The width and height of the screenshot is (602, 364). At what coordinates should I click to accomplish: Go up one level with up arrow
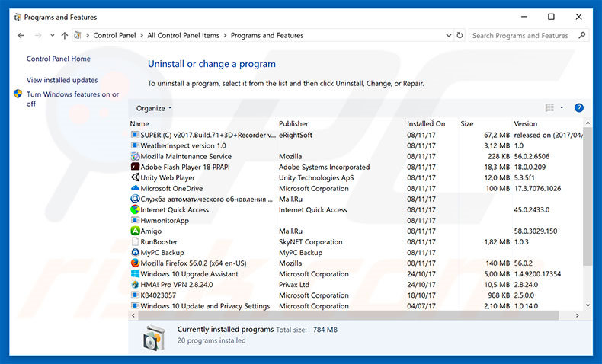pos(65,35)
